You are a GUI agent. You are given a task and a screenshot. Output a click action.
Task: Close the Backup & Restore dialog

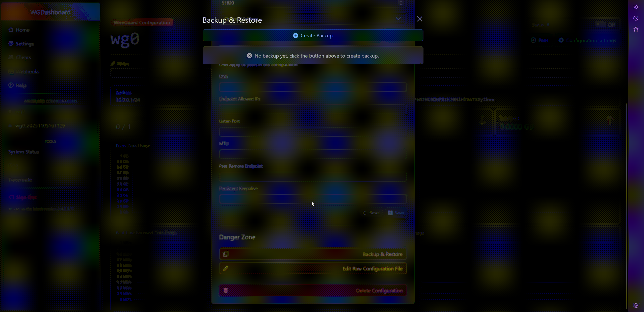point(419,19)
